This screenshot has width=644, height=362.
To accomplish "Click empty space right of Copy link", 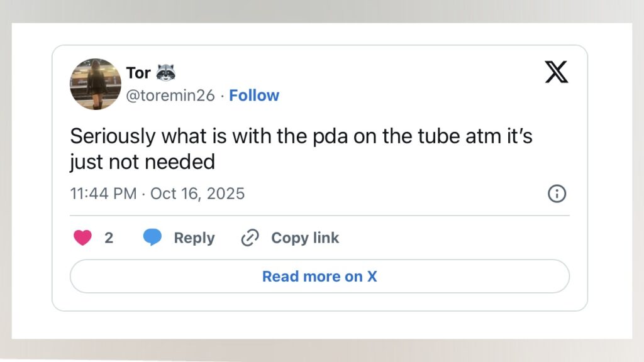I will (453, 238).
